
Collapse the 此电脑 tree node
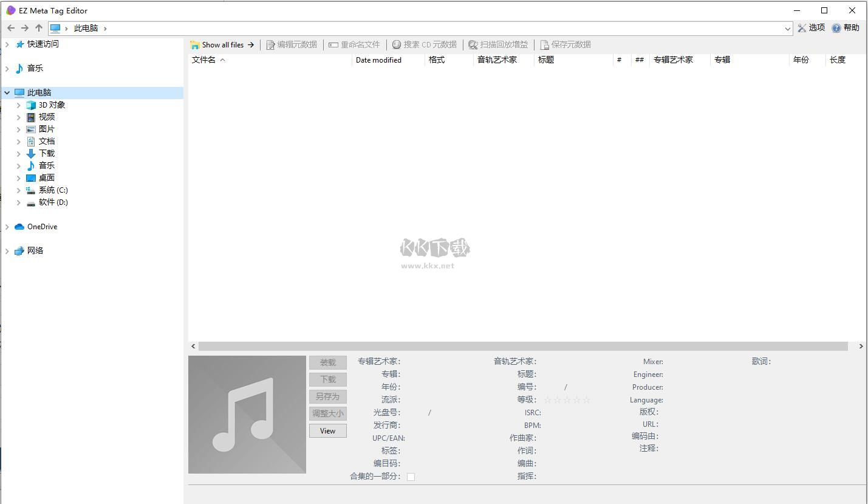(7, 92)
